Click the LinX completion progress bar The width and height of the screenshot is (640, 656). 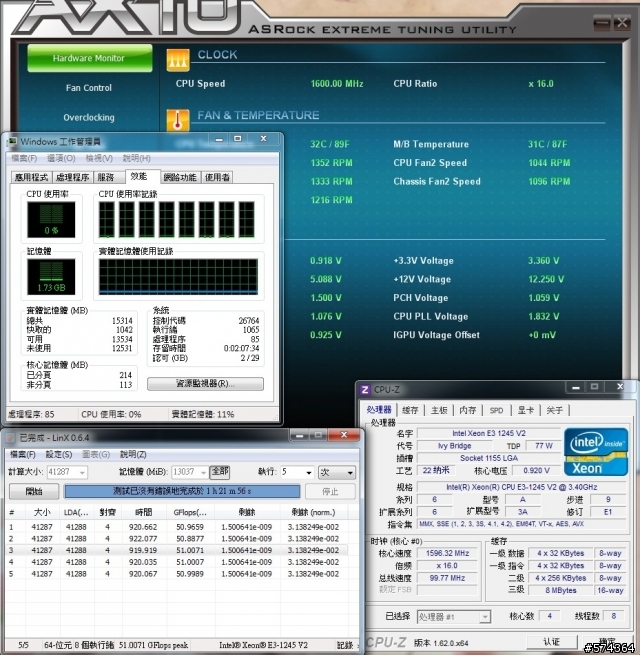(182, 492)
